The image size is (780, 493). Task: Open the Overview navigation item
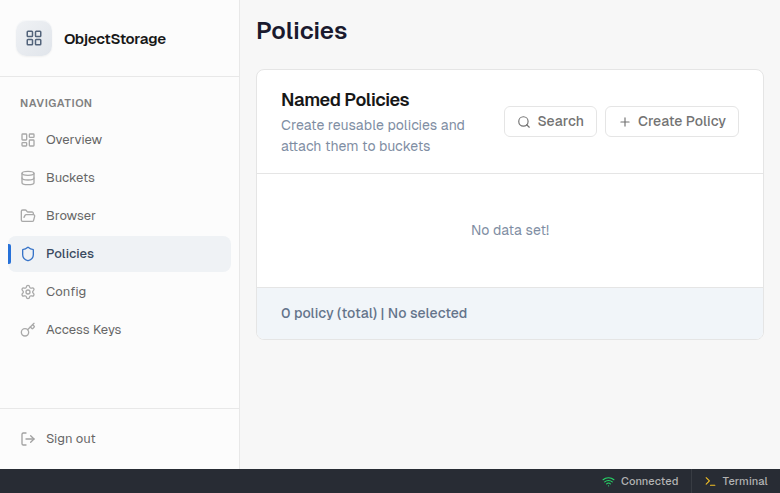[74, 140]
